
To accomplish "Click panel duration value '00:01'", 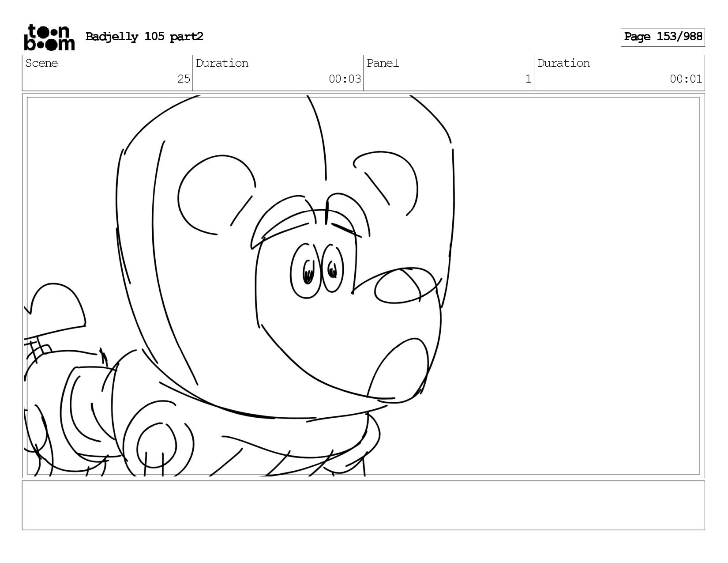I will (686, 79).
